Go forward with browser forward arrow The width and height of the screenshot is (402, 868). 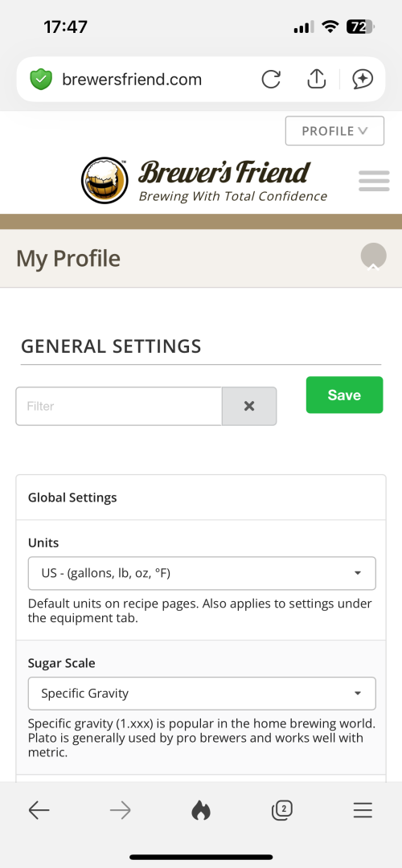[120, 810]
